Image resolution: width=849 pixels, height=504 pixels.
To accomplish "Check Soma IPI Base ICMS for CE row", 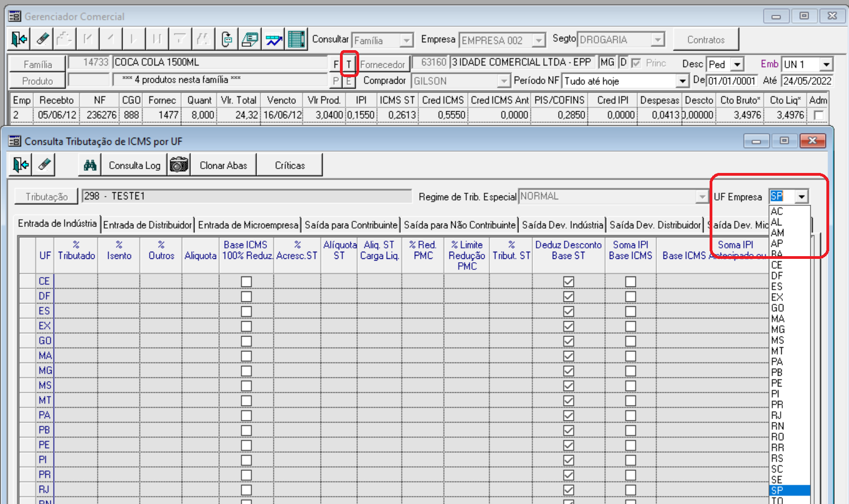I will pyautogui.click(x=631, y=281).
